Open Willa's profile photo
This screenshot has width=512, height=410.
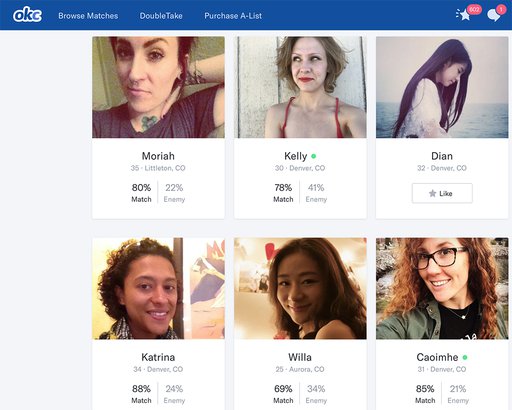(x=300, y=289)
